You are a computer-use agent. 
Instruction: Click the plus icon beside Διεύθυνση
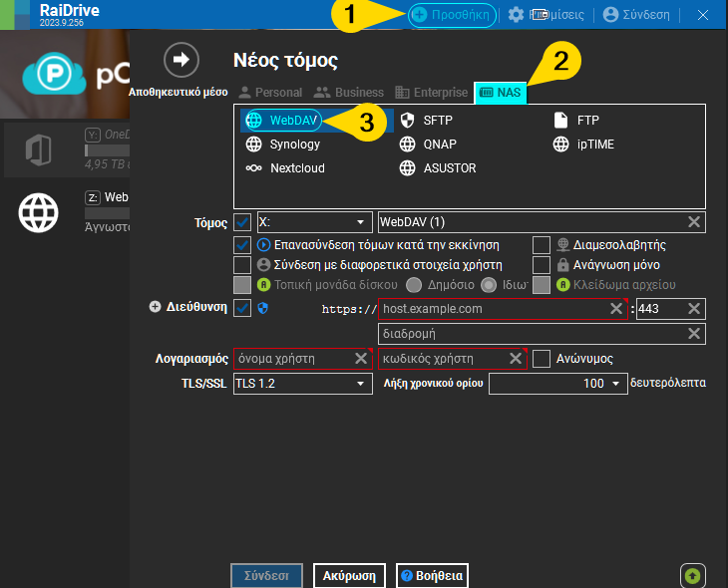(155, 307)
